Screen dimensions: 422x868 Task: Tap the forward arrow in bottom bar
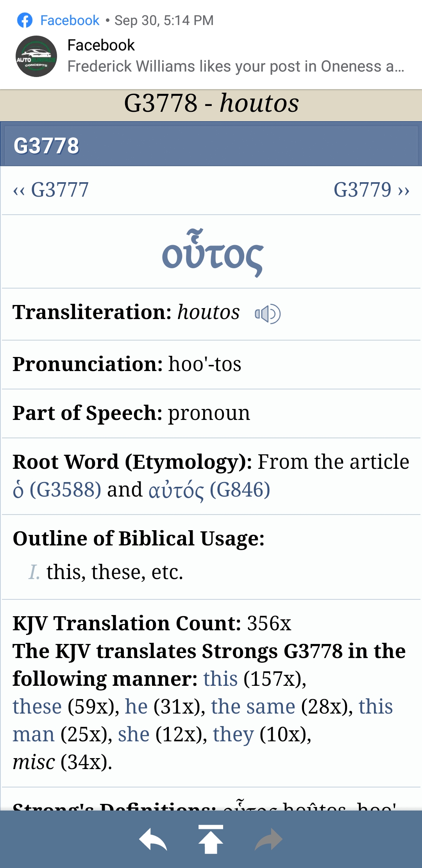click(x=268, y=840)
